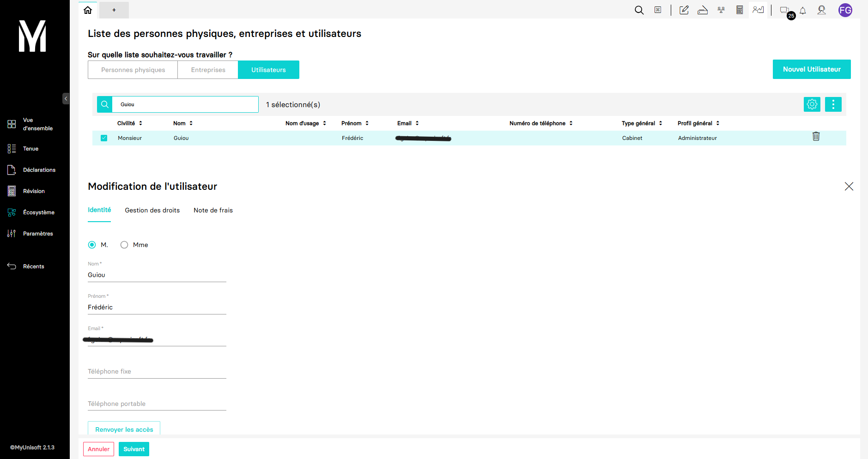Open Déclarations in the sidebar

pos(31,170)
